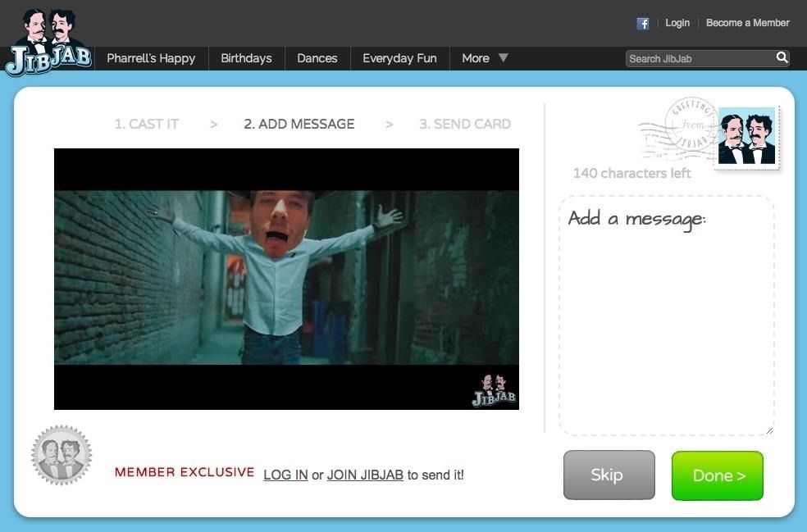Click Become a Member link
The image size is (807, 532).
coord(747,23)
